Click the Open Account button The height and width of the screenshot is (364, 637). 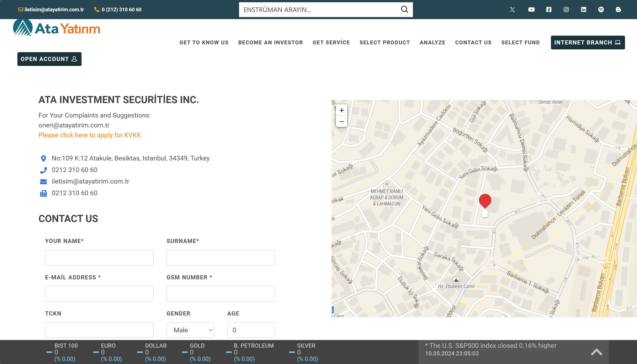click(x=49, y=59)
